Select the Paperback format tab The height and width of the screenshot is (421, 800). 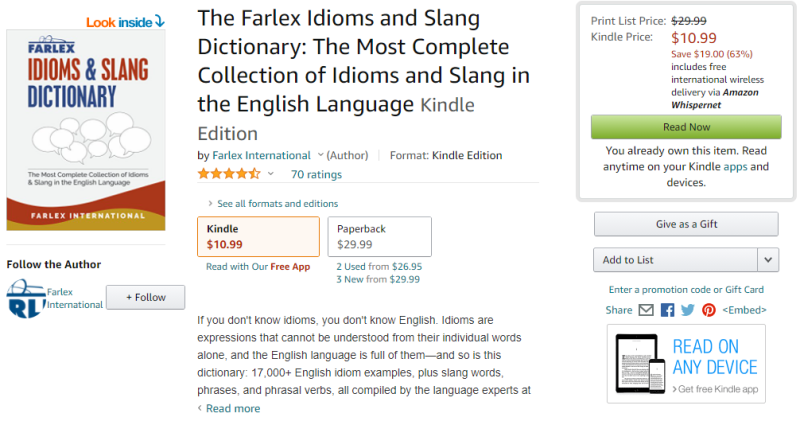(x=379, y=236)
